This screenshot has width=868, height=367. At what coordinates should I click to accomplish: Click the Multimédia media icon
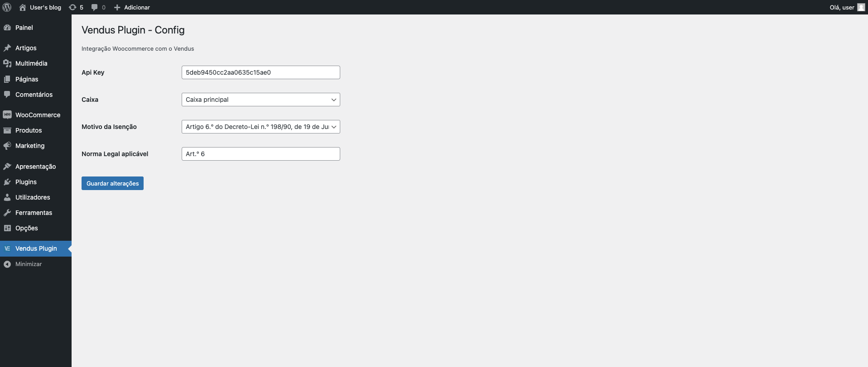[7, 63]
